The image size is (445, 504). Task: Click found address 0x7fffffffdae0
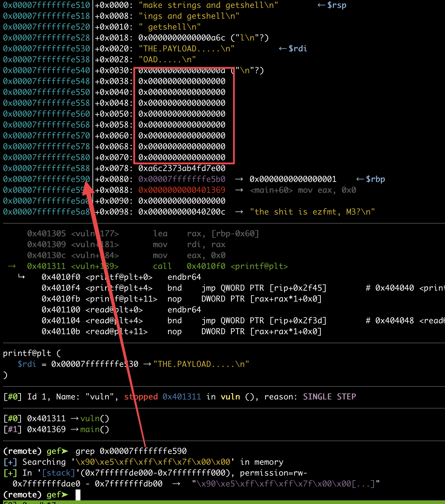click(47, 484)
